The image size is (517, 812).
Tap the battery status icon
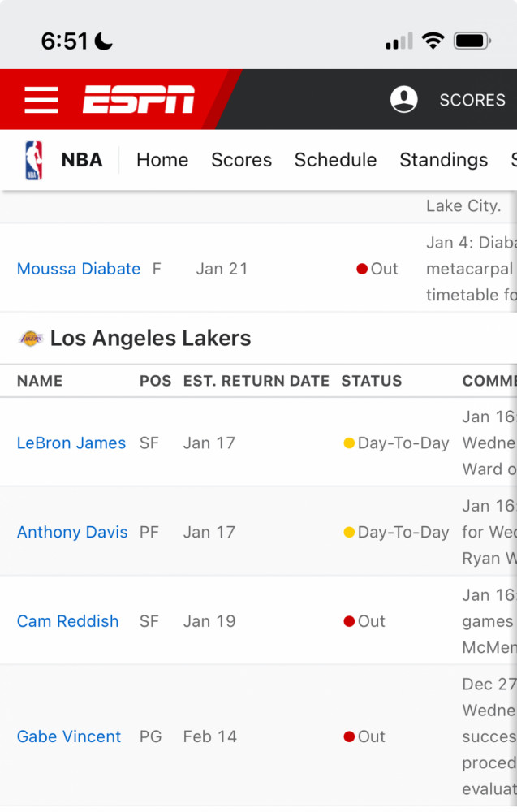(472, 41)
